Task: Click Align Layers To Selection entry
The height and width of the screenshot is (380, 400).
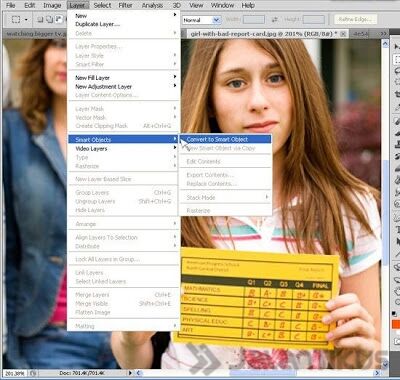Action: pos(124,237)
